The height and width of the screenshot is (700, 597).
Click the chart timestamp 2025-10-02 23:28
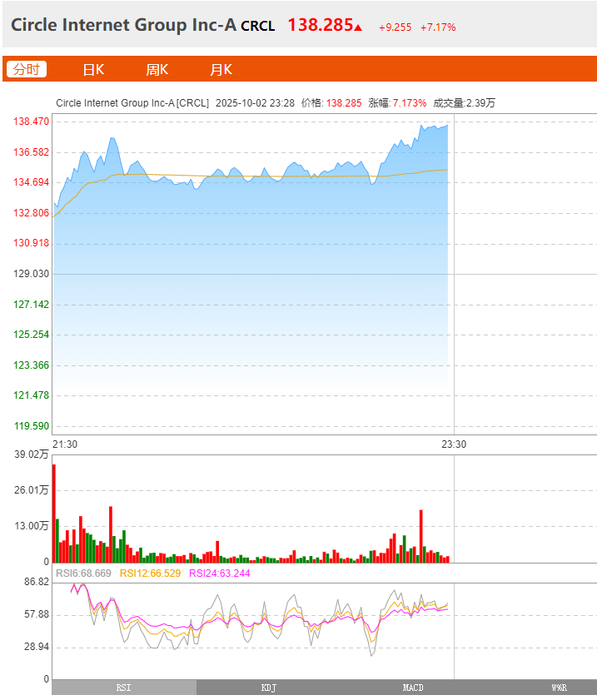255,103
